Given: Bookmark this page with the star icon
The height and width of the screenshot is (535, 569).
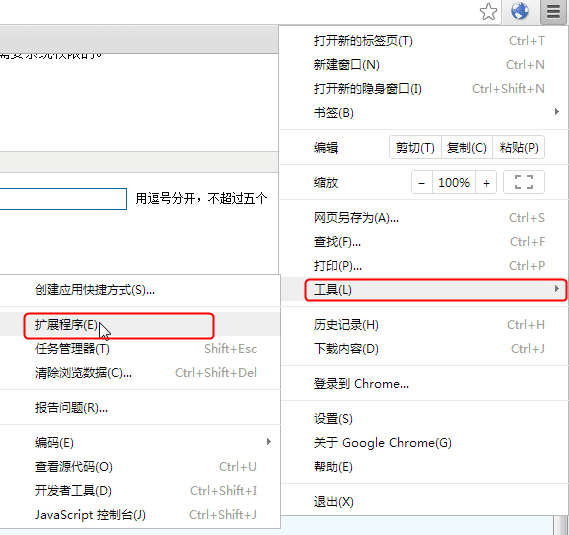Looking at the screenshot, I should click(x=488, y=12).
